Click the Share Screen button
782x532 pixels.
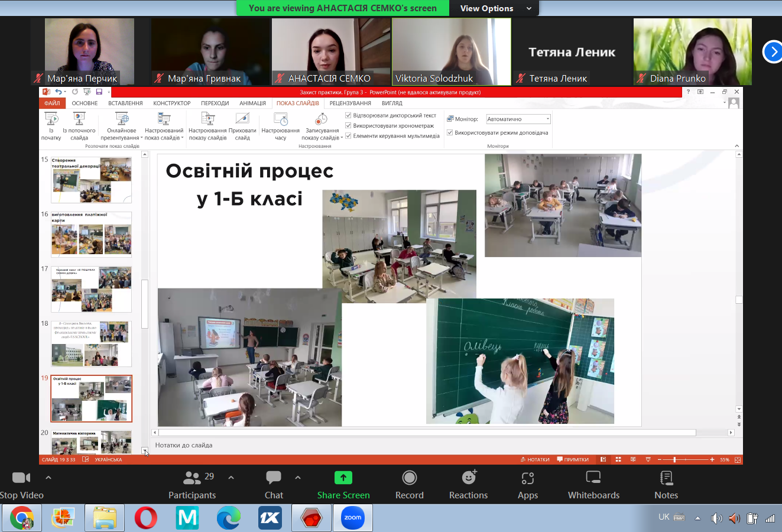343,478
